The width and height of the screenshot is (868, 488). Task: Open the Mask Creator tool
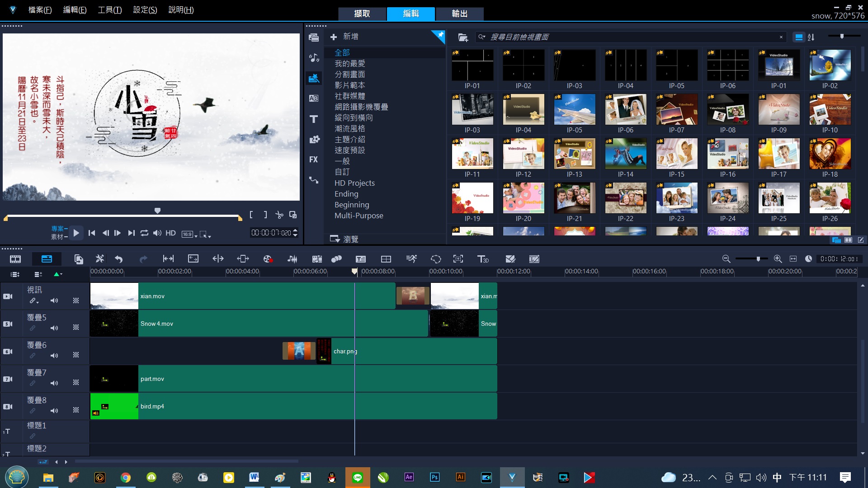point(436,259)
